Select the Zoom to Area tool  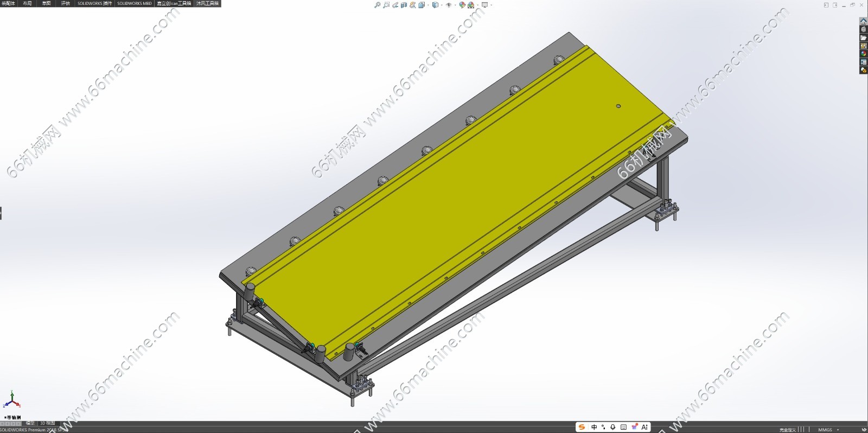coord(386,5)
